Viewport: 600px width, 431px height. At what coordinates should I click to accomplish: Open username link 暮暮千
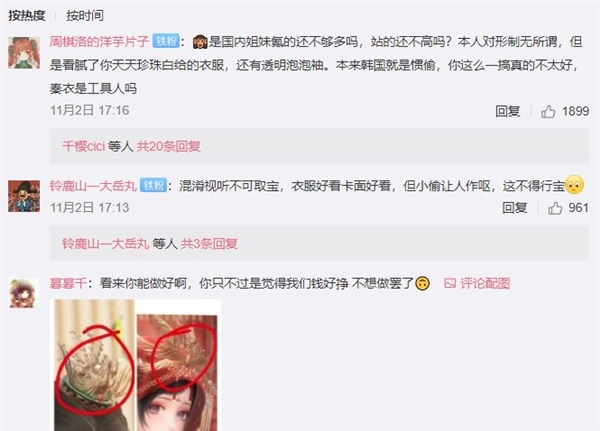(x=68, y=283)
